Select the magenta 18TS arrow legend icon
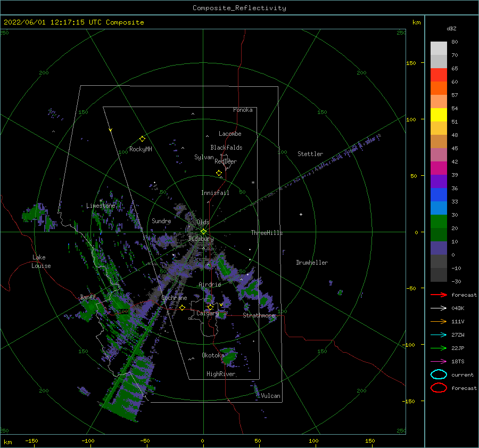Screen dimensions: 479x448 [x=439, y=362]
